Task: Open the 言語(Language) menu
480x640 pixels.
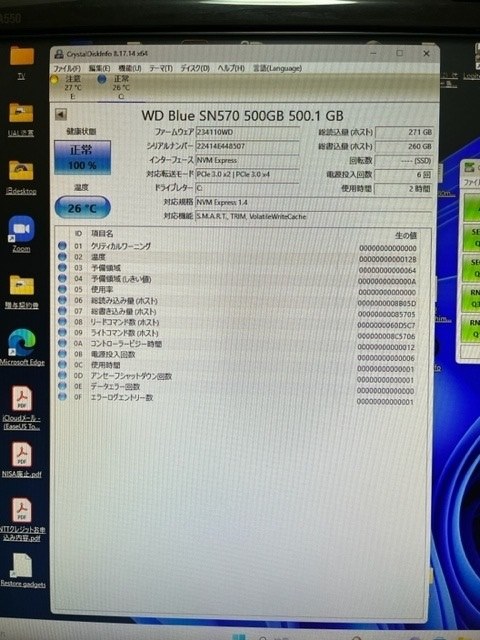Action: coord(278,68)
